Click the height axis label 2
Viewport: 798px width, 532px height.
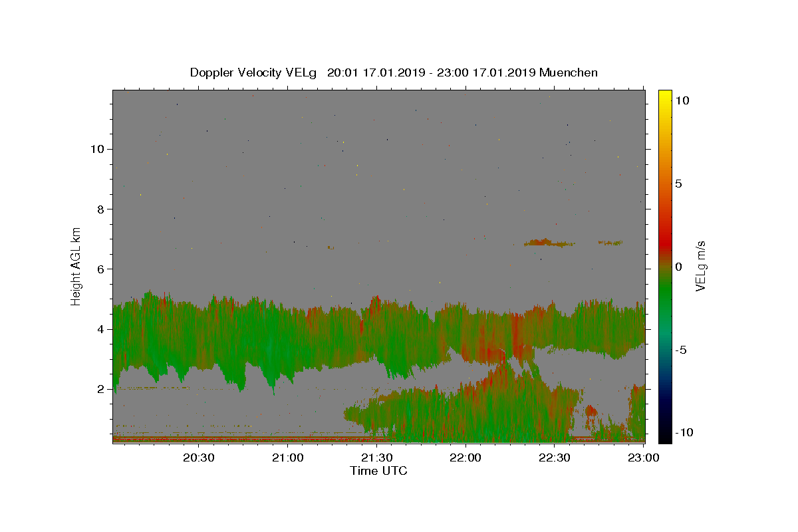point(101,389)
